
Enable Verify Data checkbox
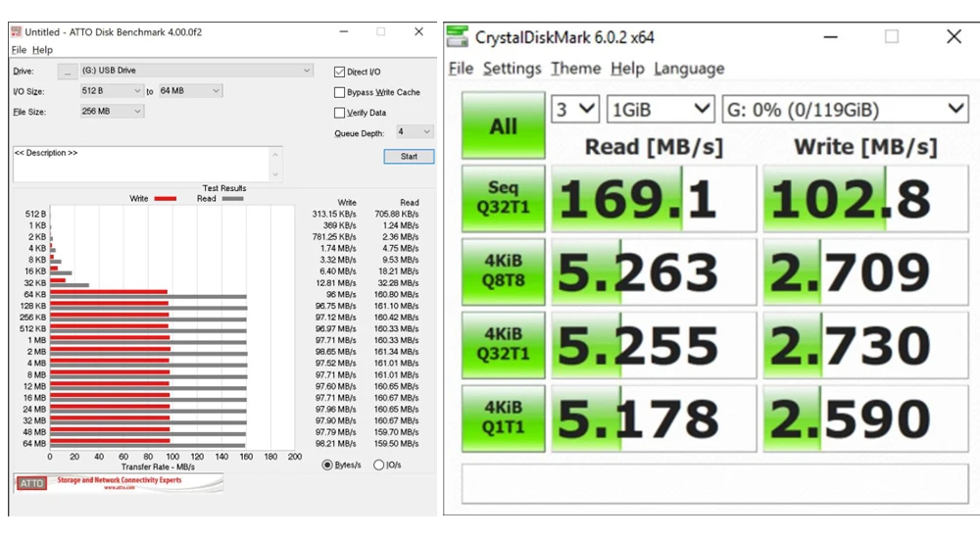(x=339, y=113)
